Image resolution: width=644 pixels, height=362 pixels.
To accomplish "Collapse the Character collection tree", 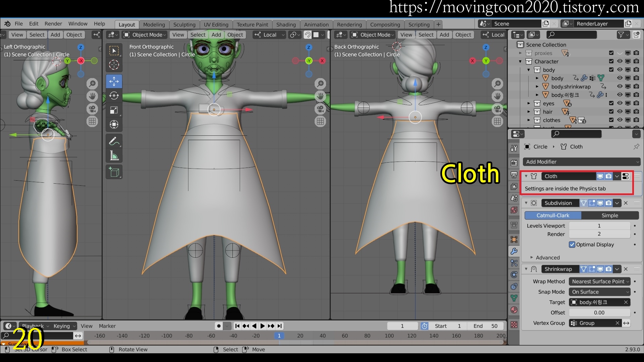I will (x=520, y=61).
